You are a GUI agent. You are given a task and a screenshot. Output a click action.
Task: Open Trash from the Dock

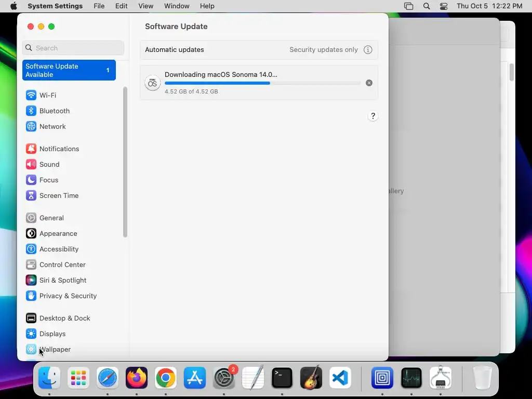click(x=483, y=378)
